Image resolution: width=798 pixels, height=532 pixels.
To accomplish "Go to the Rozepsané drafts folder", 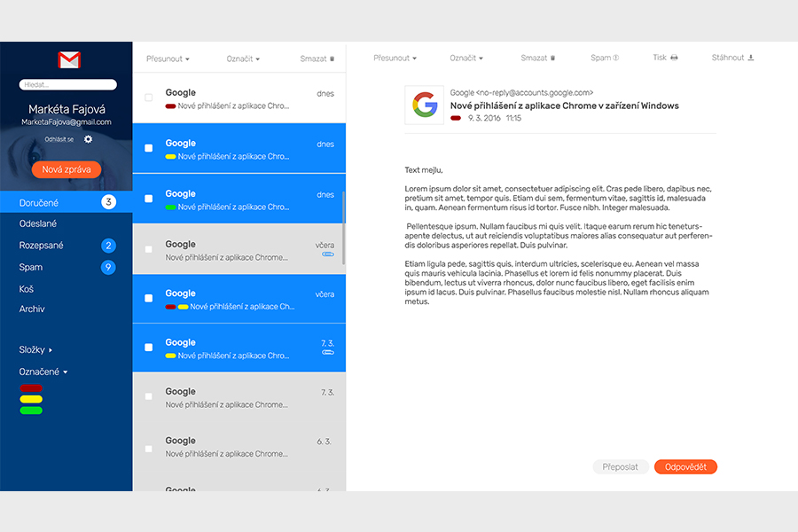I will [42, 246].
